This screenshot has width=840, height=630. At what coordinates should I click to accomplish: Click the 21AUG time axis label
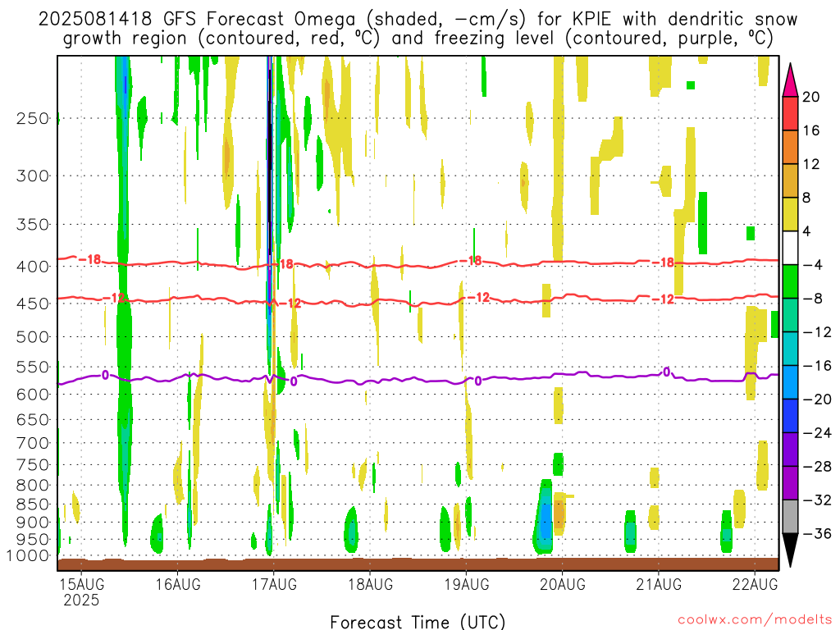pyautogui.click(x=659, y=584)
